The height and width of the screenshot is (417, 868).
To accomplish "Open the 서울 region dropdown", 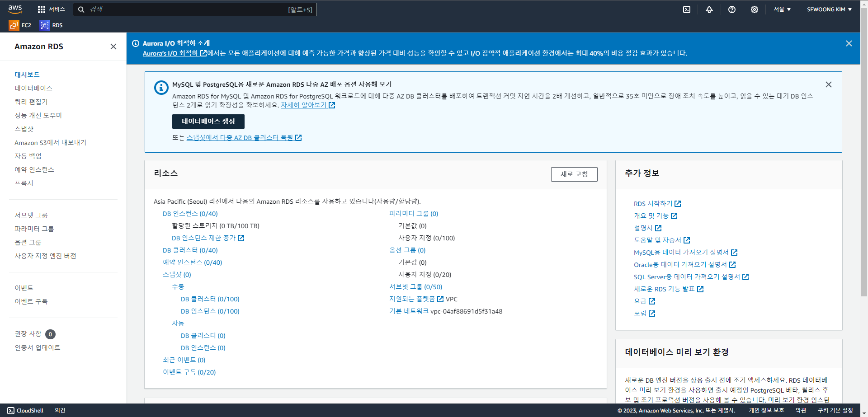I will (782, 9).
